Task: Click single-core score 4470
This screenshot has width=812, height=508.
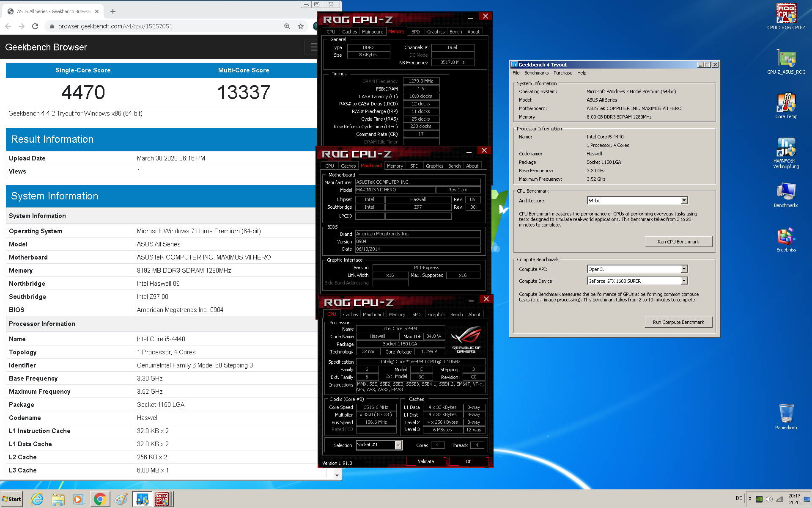Action: (83, 92)
